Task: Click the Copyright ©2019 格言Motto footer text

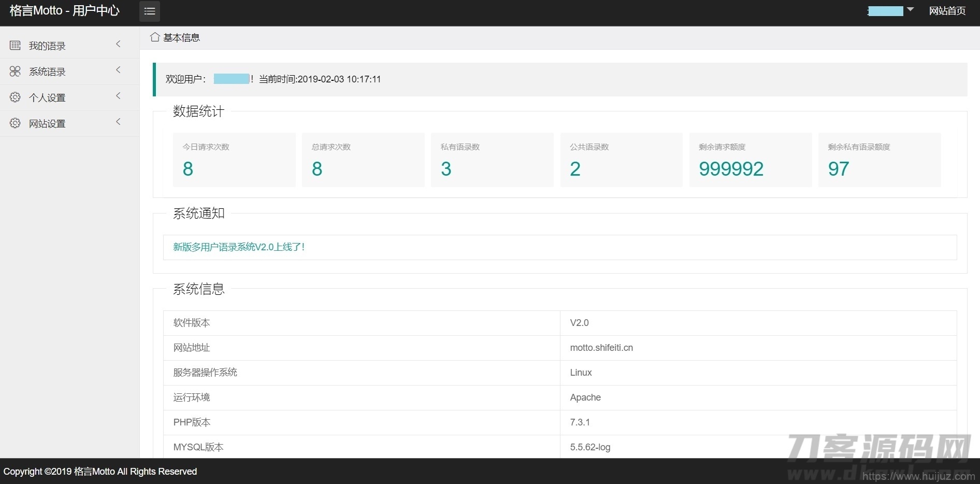Action: click(100, 472)
